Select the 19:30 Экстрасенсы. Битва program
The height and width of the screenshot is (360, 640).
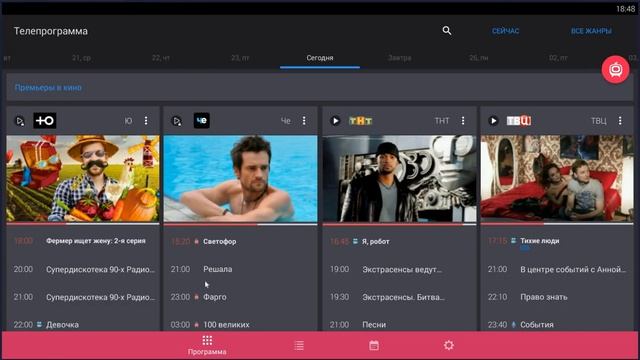click(399, 297)
